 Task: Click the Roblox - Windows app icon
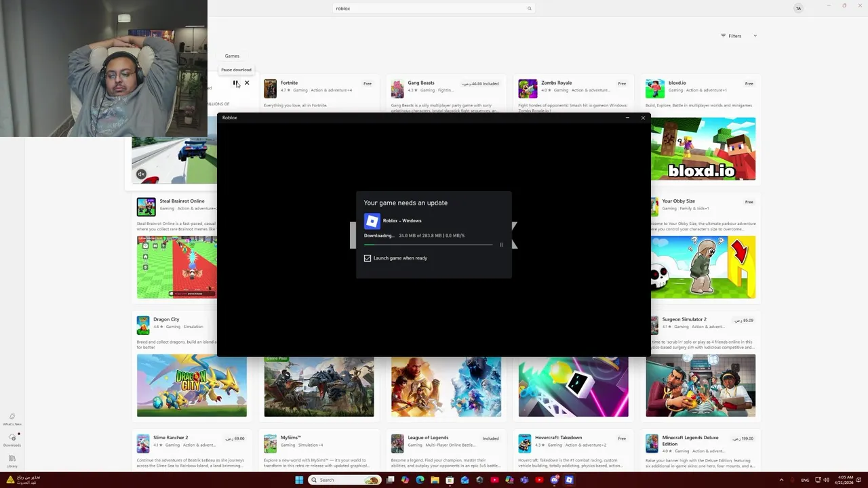point(372,221)
